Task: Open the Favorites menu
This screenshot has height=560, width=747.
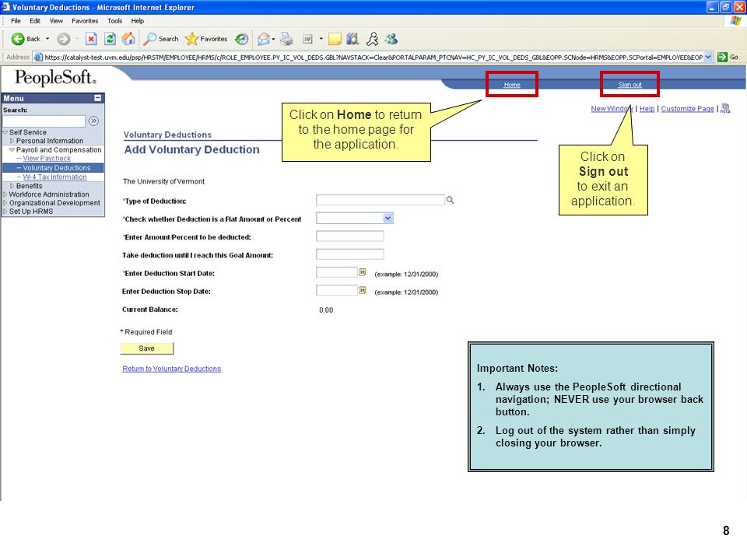Action: [85, 21]
